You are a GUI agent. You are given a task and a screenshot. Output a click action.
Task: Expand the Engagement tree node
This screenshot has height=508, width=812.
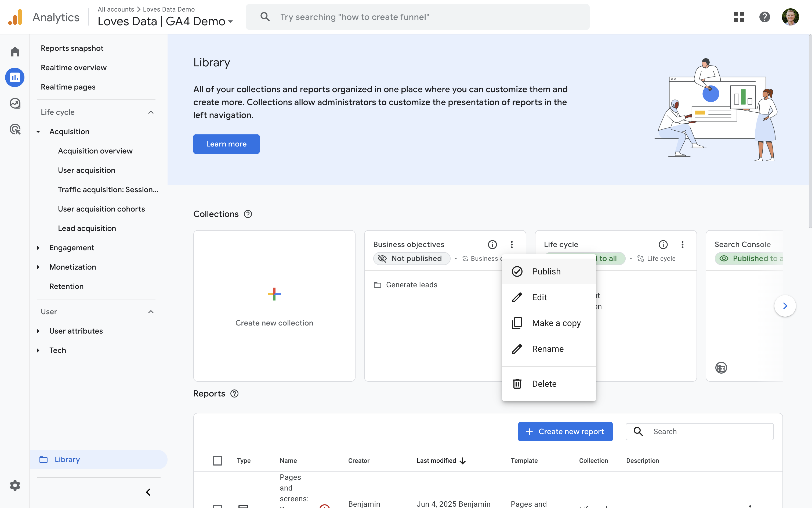[x=38, y=248]
